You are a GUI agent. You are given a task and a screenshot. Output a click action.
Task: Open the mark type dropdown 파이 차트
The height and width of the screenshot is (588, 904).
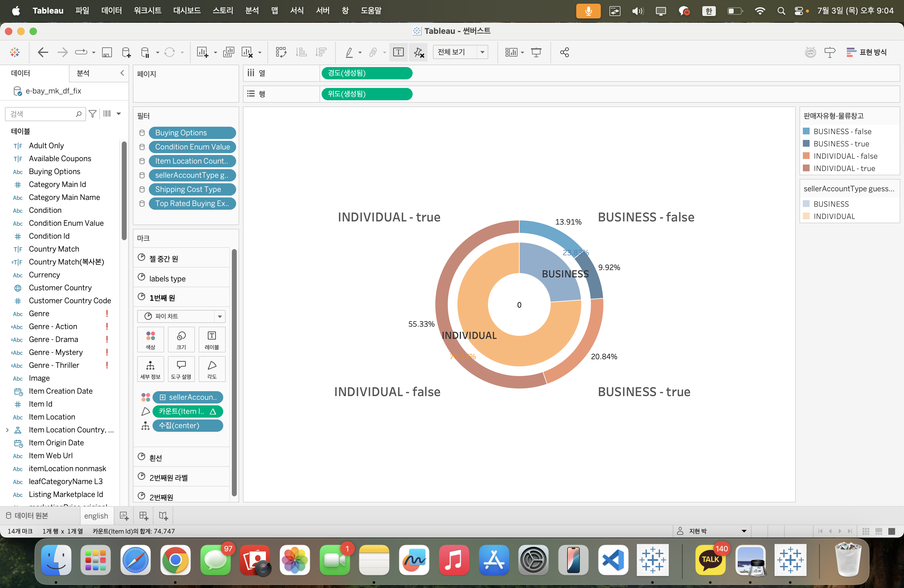click(181, 316)
